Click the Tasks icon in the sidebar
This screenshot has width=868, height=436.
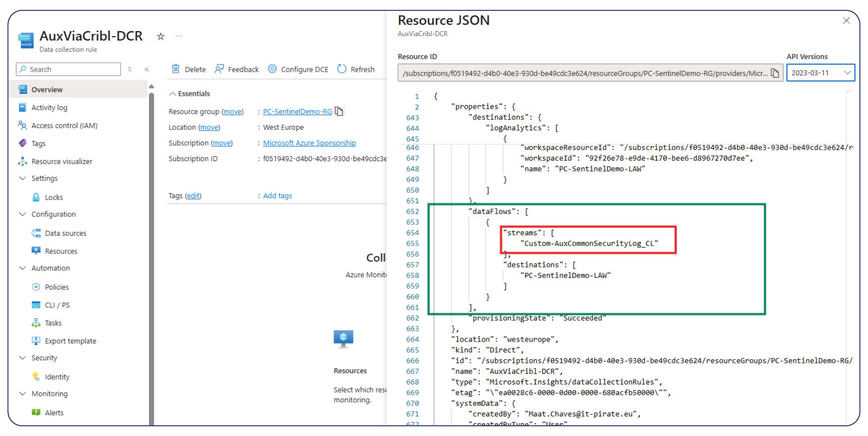click(x=36, y=323)
